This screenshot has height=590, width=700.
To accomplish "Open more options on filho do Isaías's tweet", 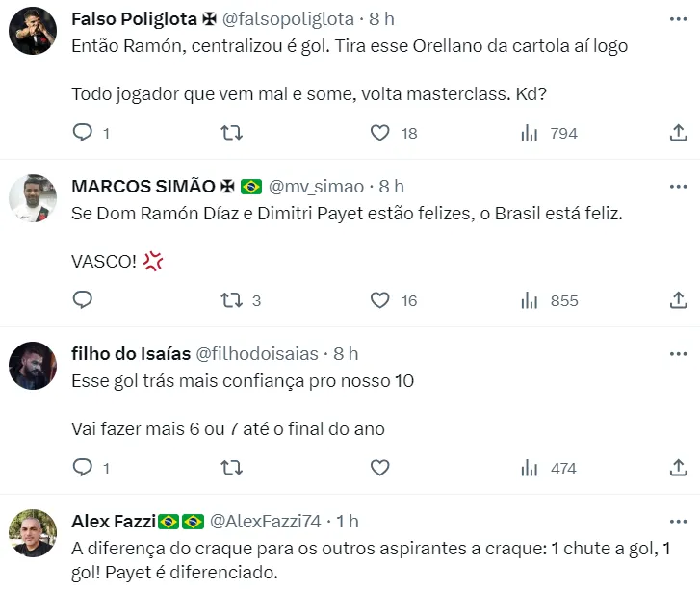I will (678, 354).
